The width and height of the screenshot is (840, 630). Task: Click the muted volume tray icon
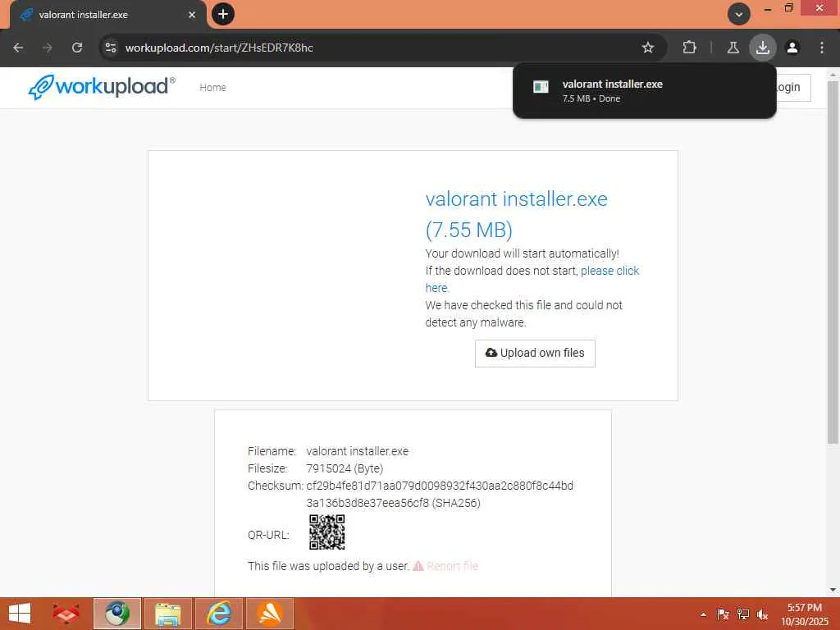pos(762,614)
